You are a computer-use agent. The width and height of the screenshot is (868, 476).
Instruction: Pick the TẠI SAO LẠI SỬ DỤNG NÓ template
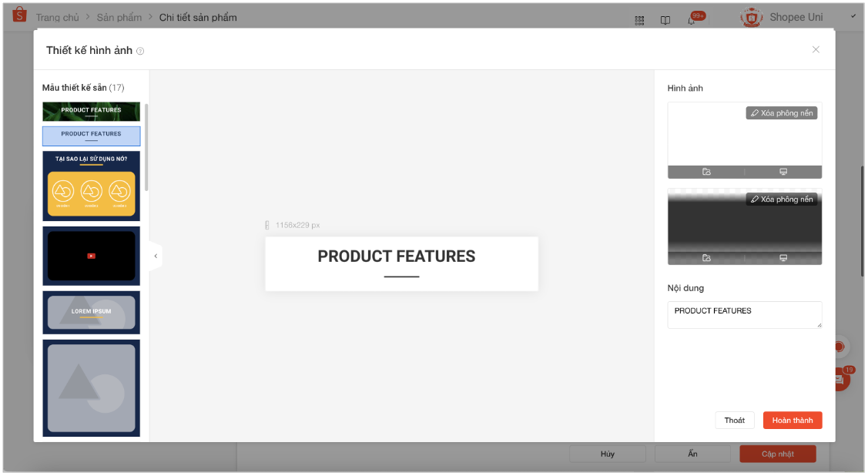(91, 186)
